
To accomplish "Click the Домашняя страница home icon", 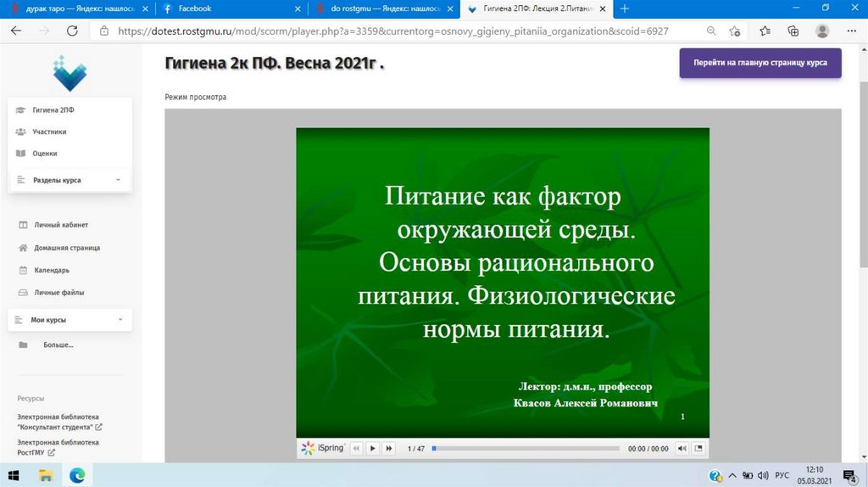I will pos(23,248).
